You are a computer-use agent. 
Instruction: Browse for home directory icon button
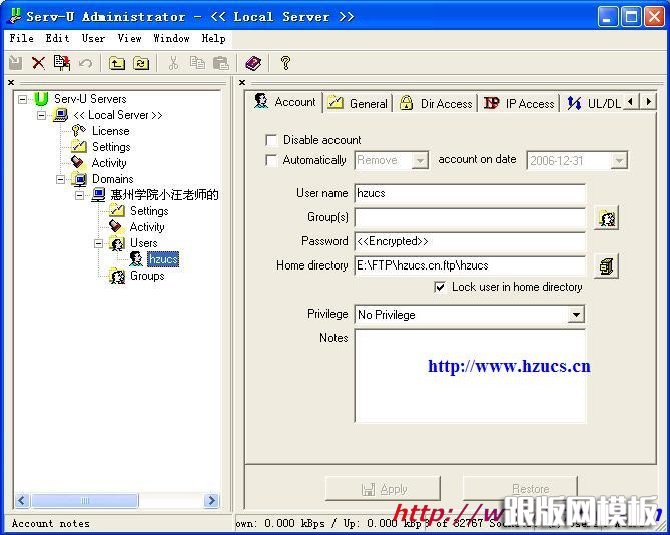606,266
